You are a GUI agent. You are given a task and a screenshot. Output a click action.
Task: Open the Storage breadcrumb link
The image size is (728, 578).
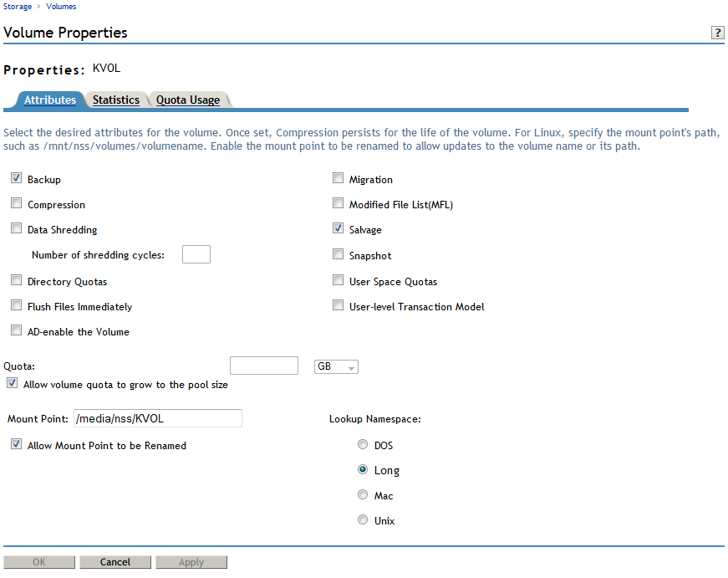click(x=17, y=6)
